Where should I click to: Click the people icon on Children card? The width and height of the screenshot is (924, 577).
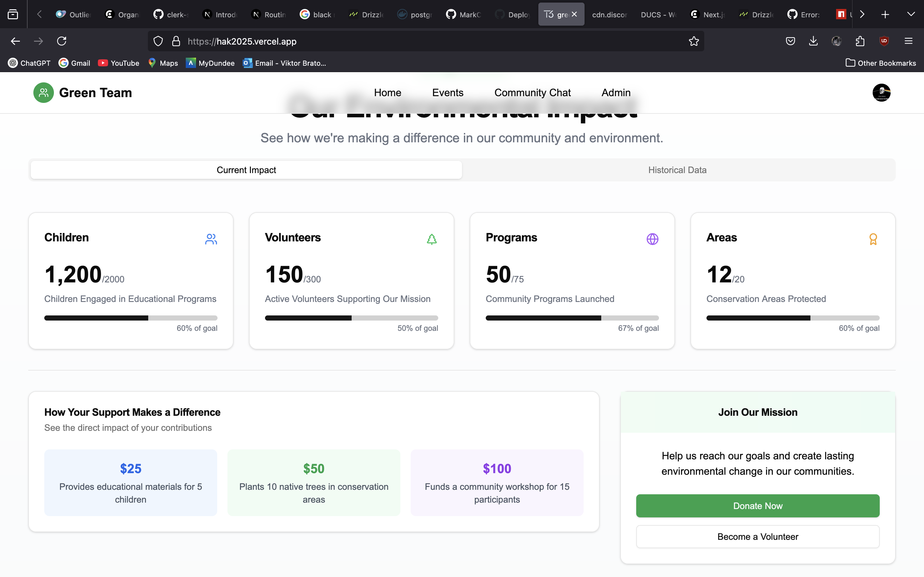coord(211,239)
